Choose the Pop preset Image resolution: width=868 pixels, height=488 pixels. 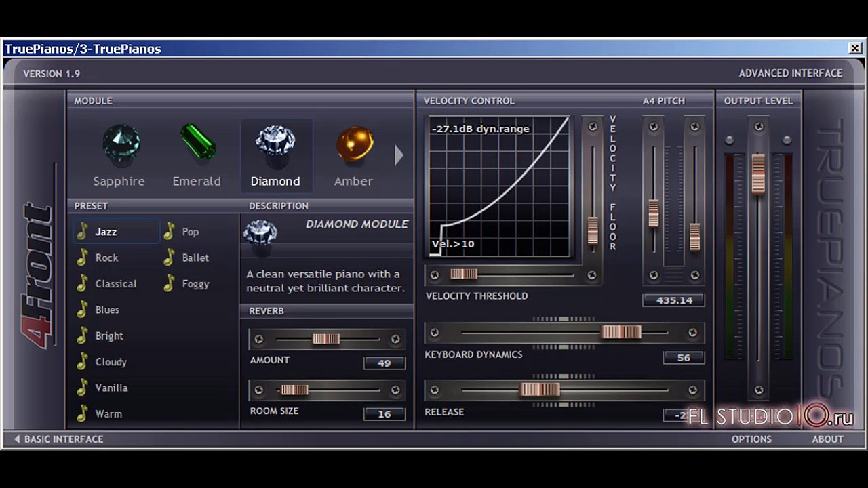[190, 232]
